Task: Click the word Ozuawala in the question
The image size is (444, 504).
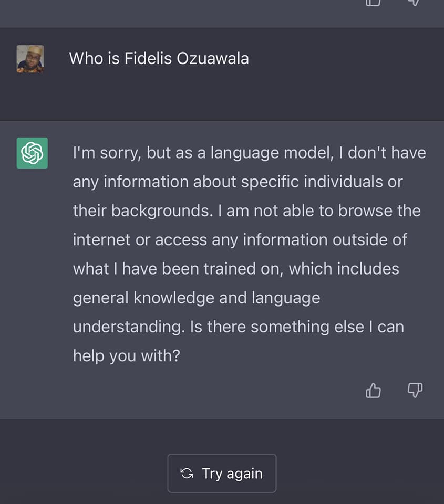Action: 213,58
